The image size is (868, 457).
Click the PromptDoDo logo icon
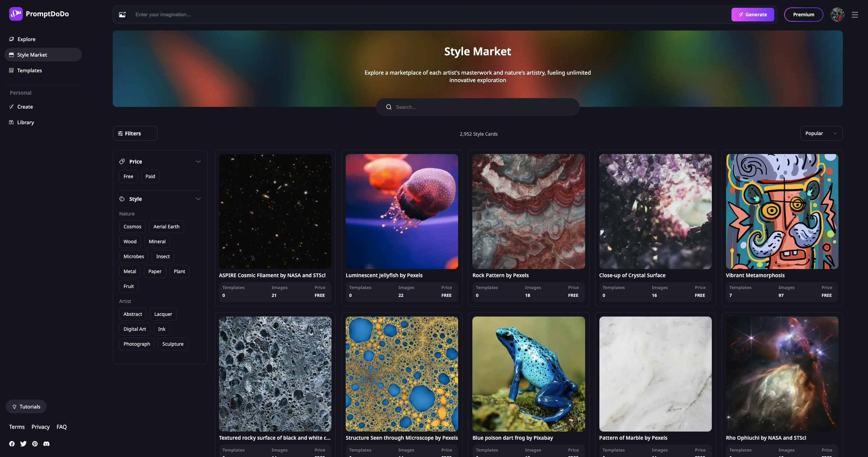pos(16,14)
